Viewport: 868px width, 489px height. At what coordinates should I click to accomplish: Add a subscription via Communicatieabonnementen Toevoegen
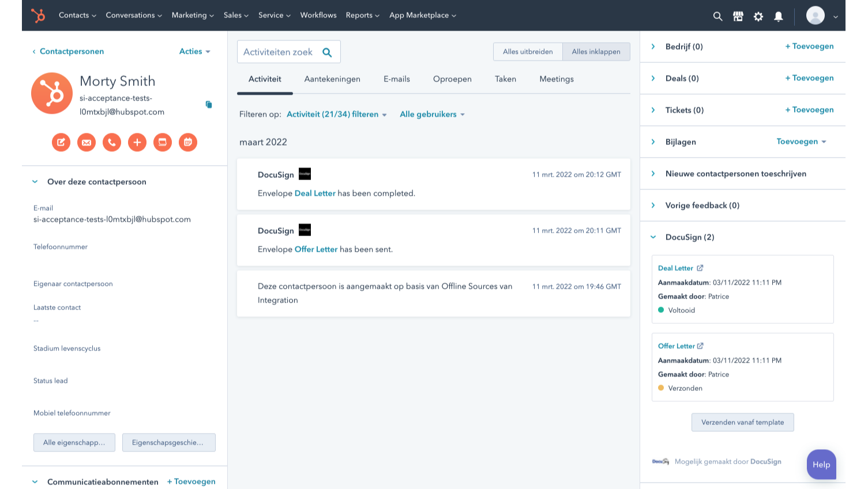coord(191,481)
